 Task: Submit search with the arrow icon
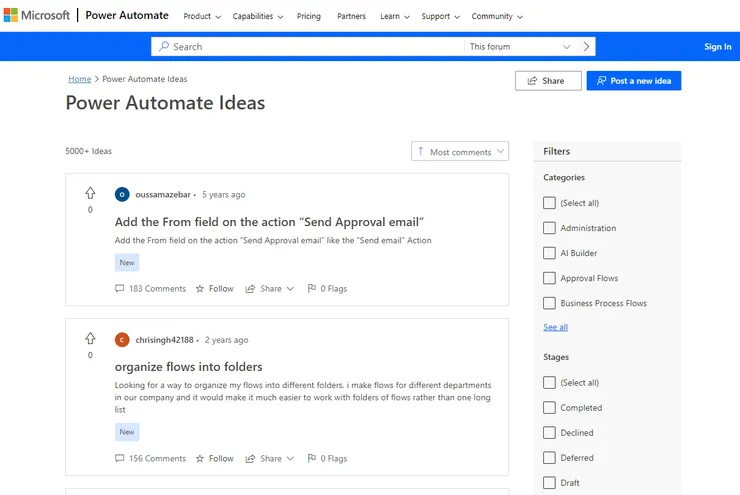point(587,47)
